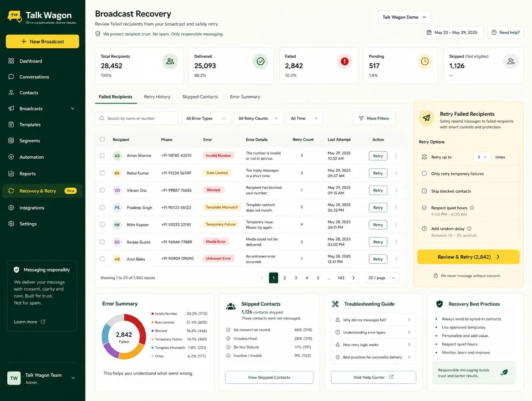Enable Only retry temporary failures
The height and width of the screenshot is (401, 532).
tap(424, 173)
